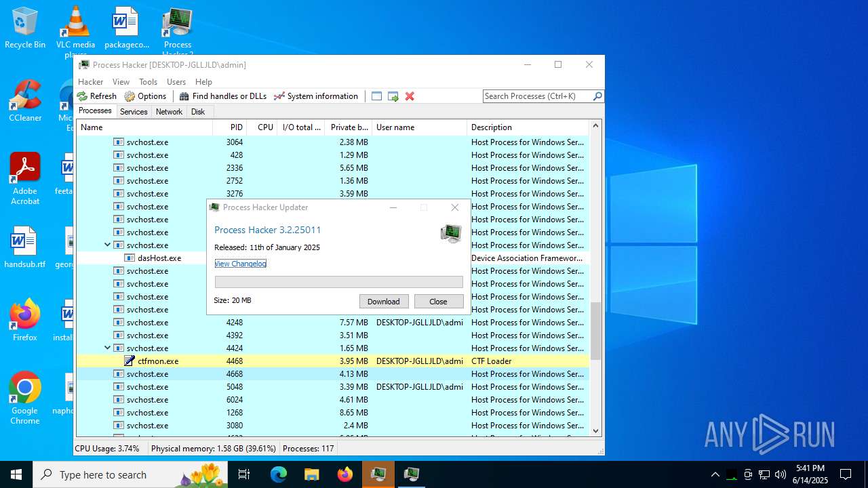Open CCleaner desktop shortcut
This screenshot has width=868, height=488.
click(25, 102)
